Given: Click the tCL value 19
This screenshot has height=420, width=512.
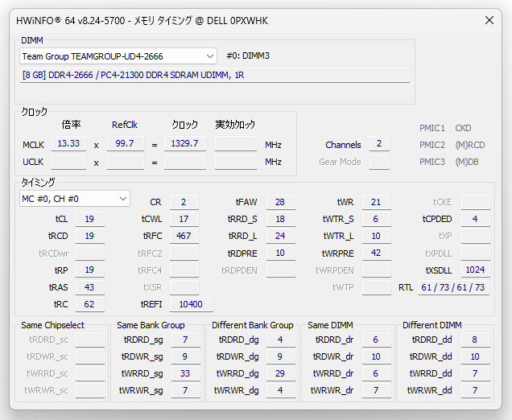Looking at the screenshot, I should pos(90,219).
